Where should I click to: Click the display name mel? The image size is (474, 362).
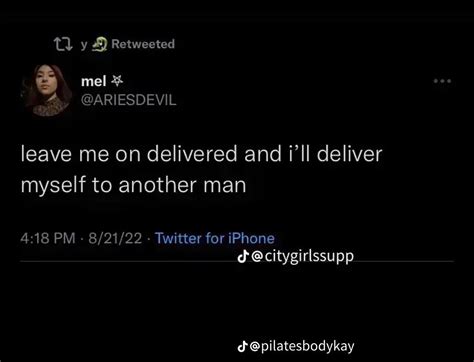point(94,81)
